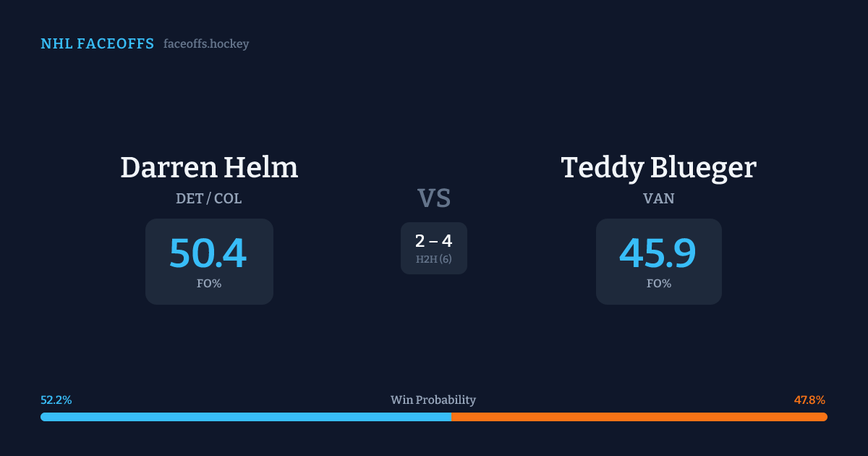Image resolution: width=868 pixels, height=456 pixels.
Task: Click the 47.8% win probability value
Action: click(x=809, y=400)
